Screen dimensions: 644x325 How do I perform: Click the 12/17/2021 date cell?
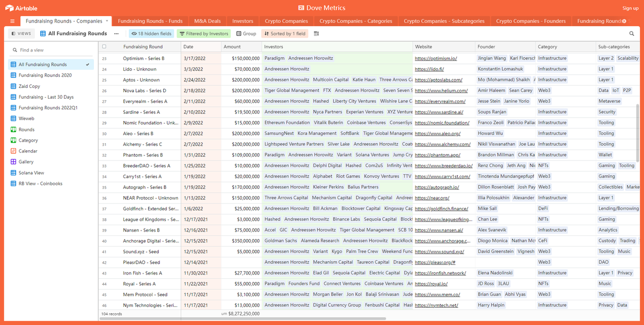[201, 219]
